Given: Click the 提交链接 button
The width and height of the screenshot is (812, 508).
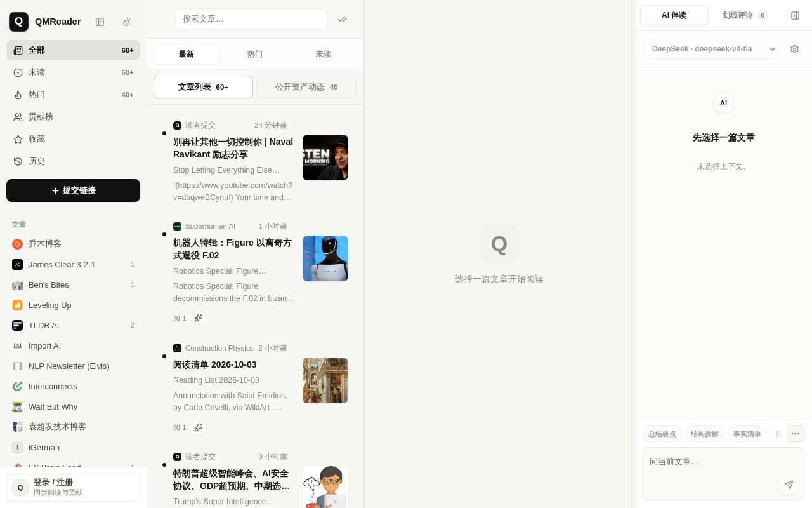Looking at the screenshot, I should click(73, 190).
